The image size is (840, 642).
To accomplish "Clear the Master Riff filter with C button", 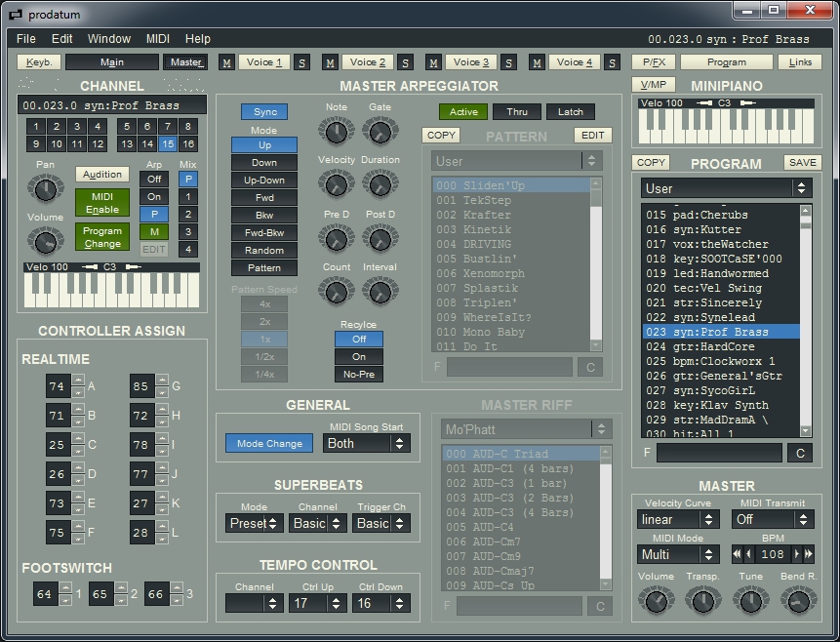I will [600, 606].
